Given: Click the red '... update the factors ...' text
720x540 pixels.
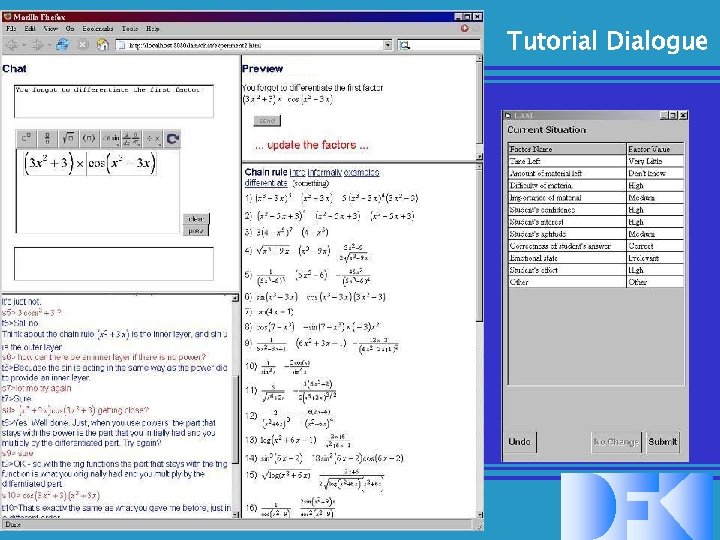Looking at the screenshot, I should click(312, 145).
